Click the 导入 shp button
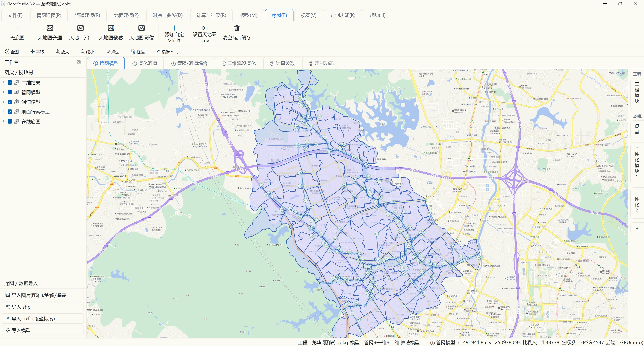Screen dimensions: 644x346 click(x=43, y=307)
